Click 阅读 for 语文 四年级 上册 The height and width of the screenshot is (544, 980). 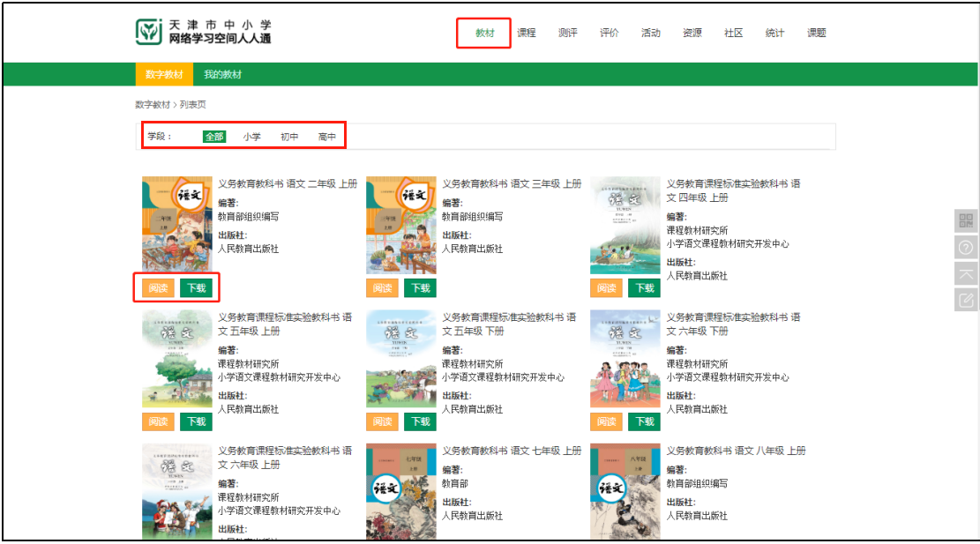pyautogui.click(x=606, y=288)
